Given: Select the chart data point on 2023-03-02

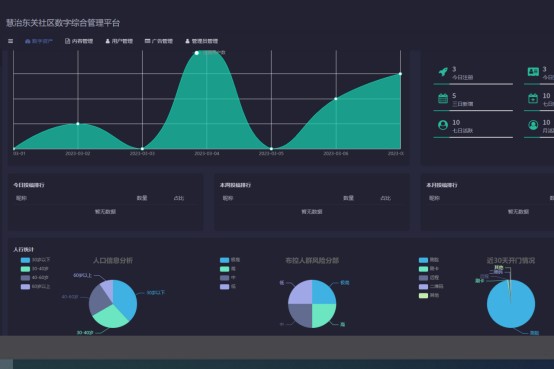Looking at the screenshot, I should click(78, 124).
